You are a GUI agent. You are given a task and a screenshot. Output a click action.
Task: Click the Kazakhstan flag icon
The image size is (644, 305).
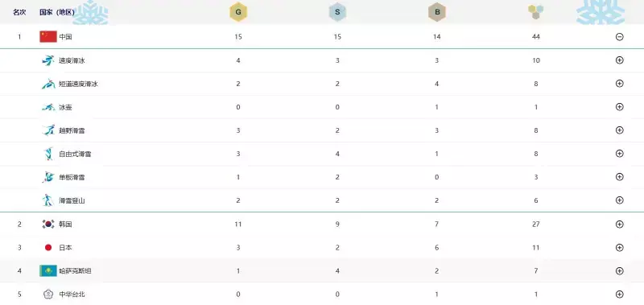click(x=48, y=271)
